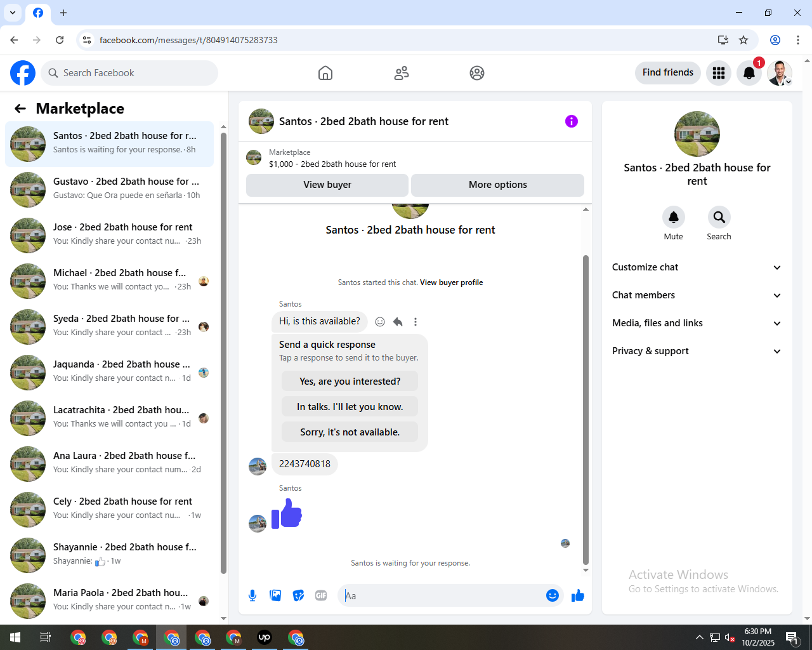Open the emoji picker in message box
Viewport: 812px width, 650px height.
click(x=553, y=595)
